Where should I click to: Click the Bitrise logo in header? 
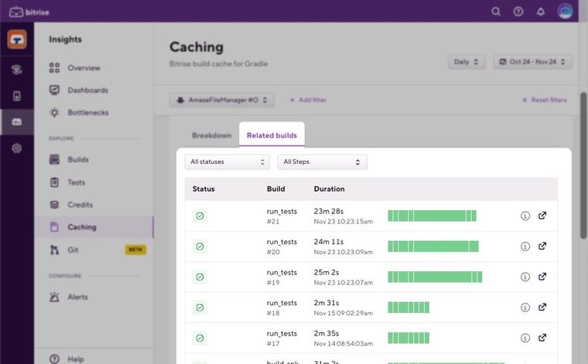point(29,12)
